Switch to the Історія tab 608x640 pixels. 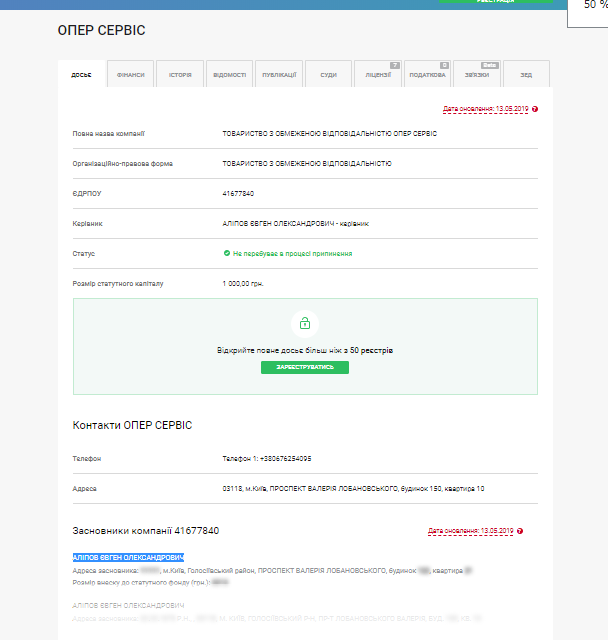tap(180, 75)
